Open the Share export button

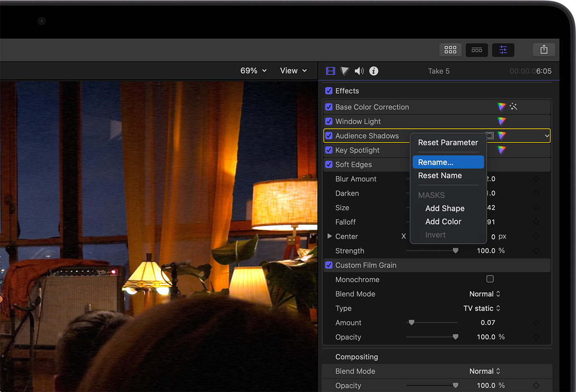pyautogui.click(x=544, y=50)
